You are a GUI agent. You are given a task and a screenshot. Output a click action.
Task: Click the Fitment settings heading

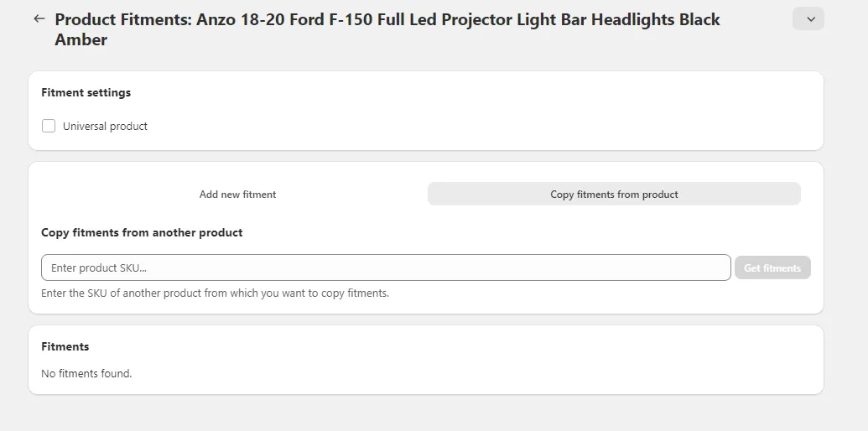click(86, 92)
